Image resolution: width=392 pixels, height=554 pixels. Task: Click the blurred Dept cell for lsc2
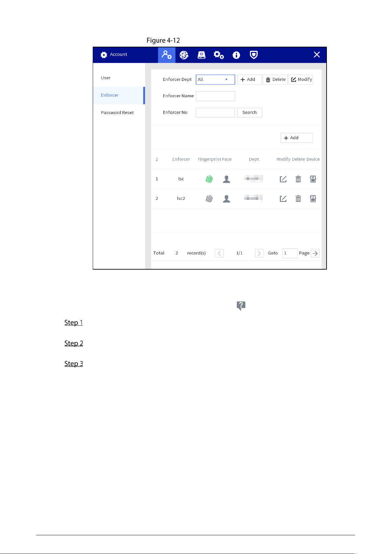tap(254, 198)
